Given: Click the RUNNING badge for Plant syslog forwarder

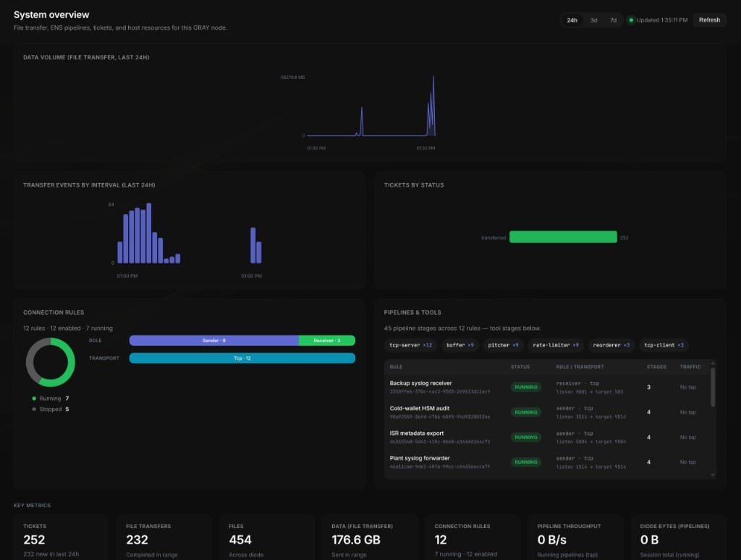Looking at the screenshot, I should (x=525, y=462).
